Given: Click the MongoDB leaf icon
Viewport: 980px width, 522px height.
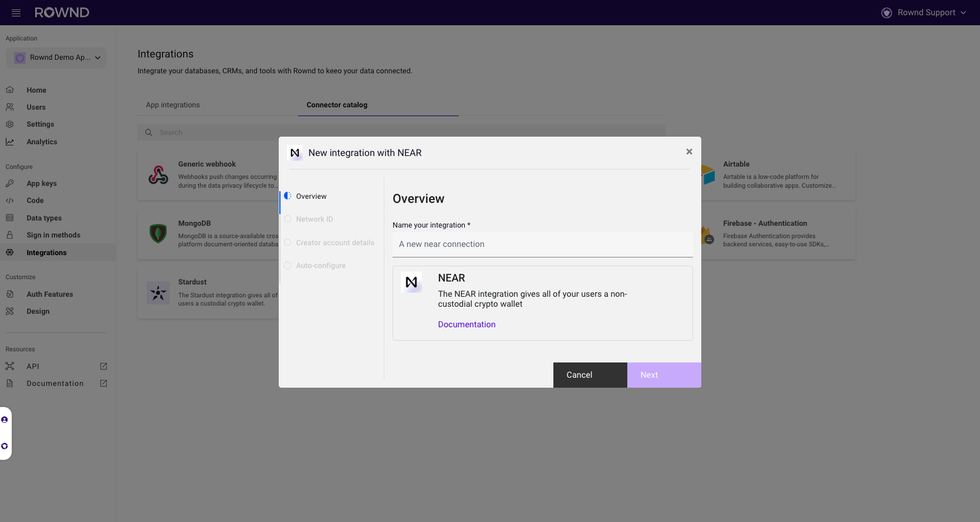Looking at the screenshot, I should pos(158,233).
